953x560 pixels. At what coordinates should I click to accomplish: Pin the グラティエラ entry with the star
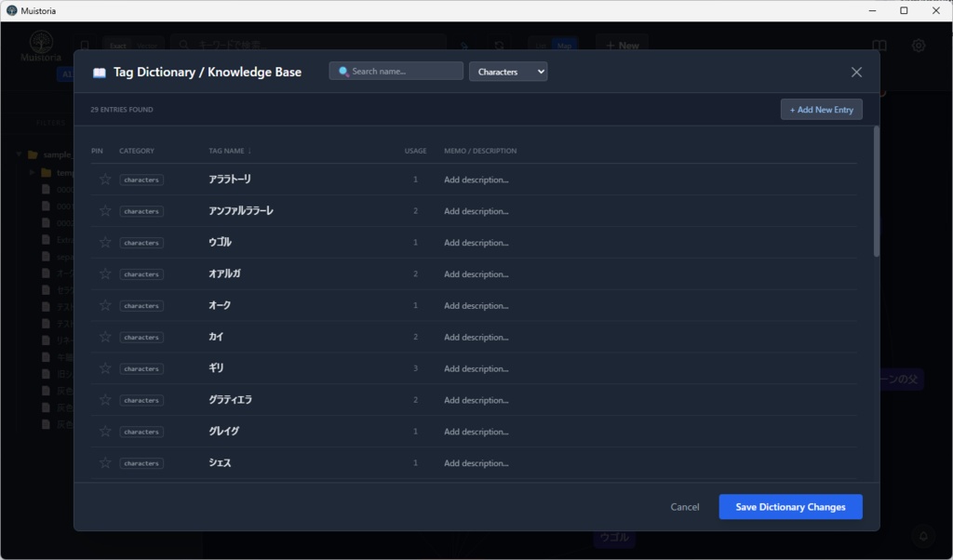pos(105,400)
